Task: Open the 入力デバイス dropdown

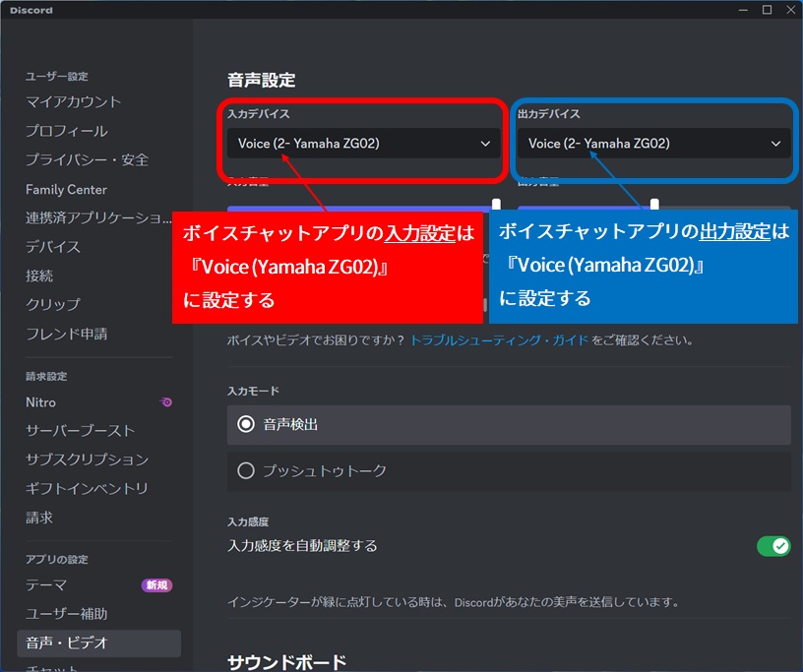Action: click(x=363, y=144)
